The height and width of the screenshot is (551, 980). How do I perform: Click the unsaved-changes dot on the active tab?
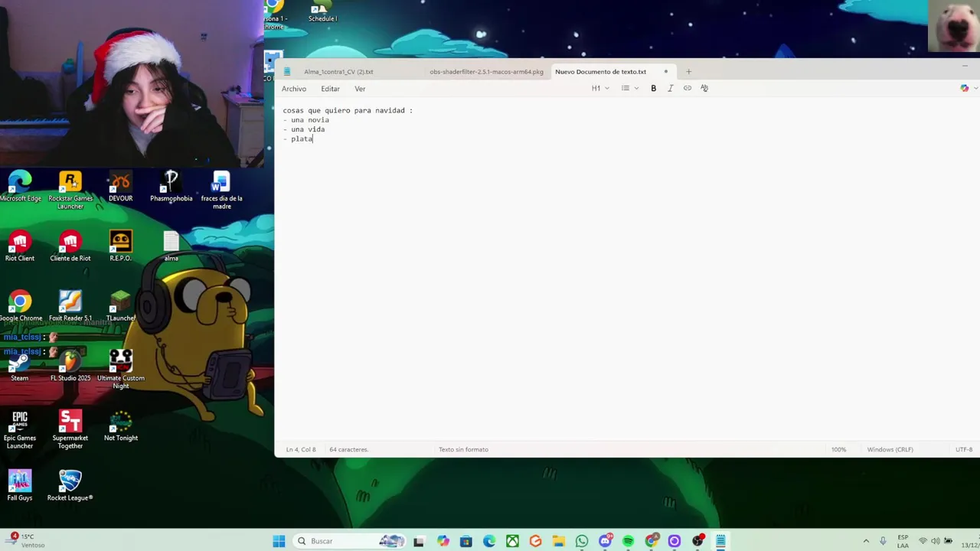pyautogui.click(x=665, y=72)
